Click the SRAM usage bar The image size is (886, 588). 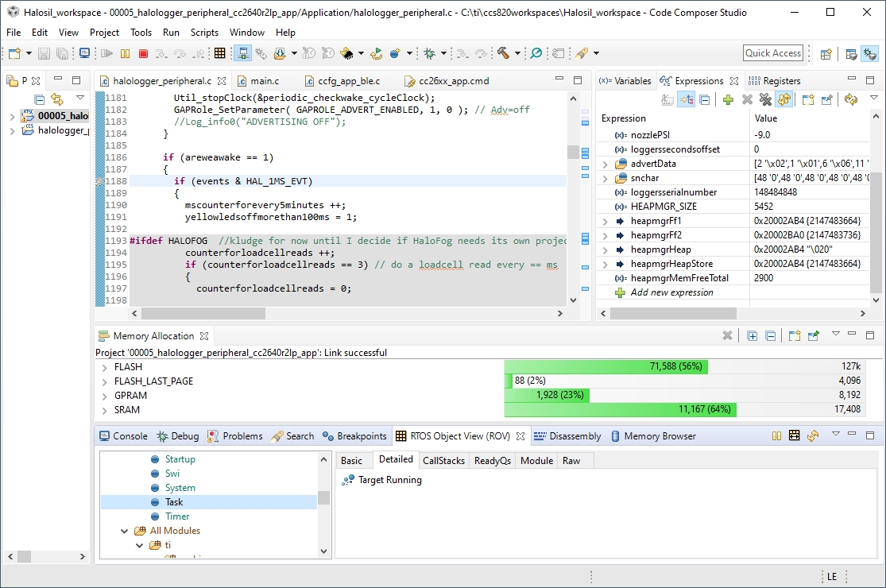(x=620, y=410)
